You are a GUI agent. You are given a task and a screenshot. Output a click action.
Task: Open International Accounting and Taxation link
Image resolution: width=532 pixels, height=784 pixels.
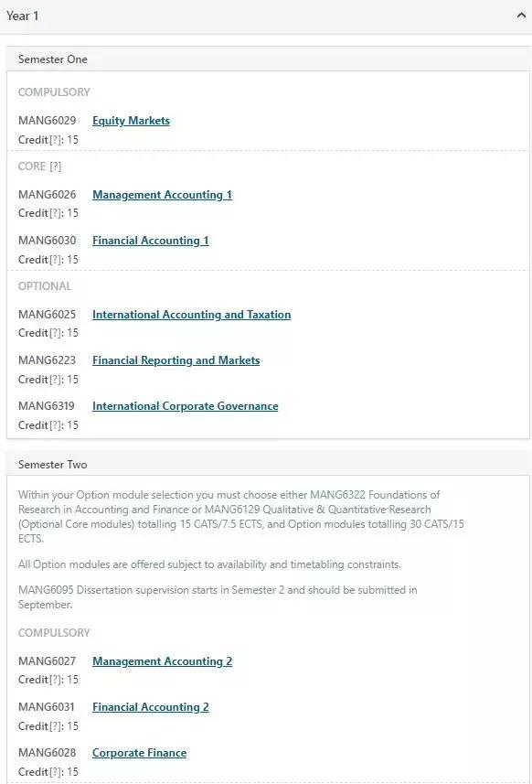pyautogui.click(x=191, y=315)
